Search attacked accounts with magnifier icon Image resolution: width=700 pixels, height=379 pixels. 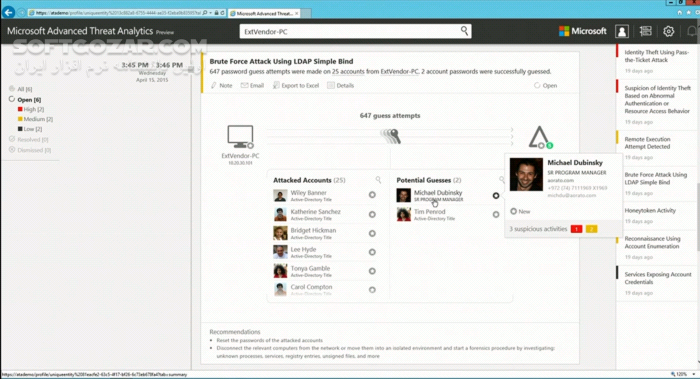coord(378,179)
